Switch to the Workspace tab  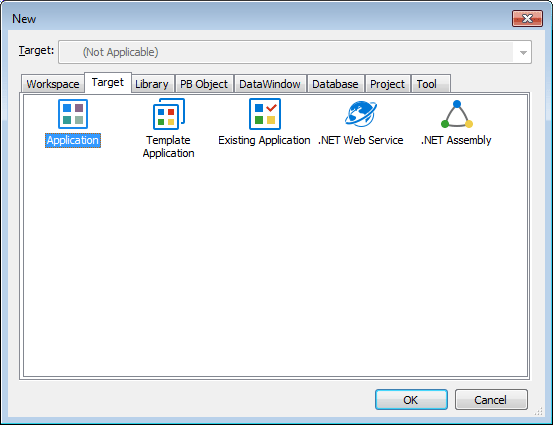click(53, 84)
